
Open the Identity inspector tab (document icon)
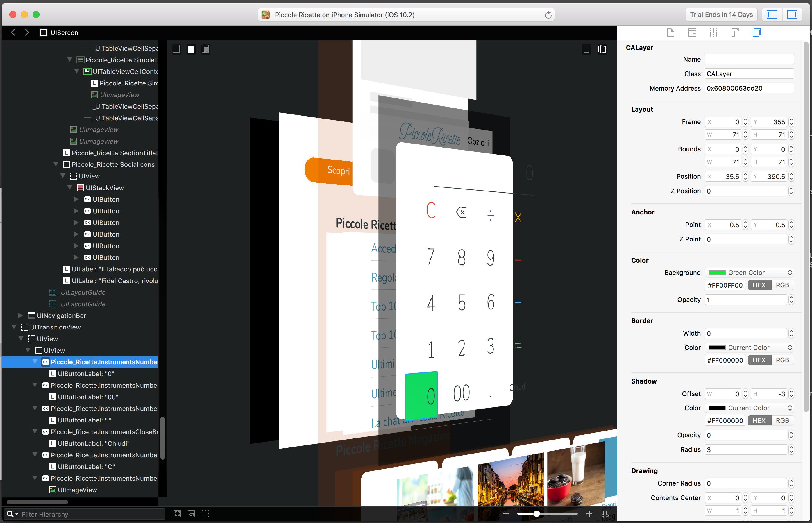pos(670,33)
